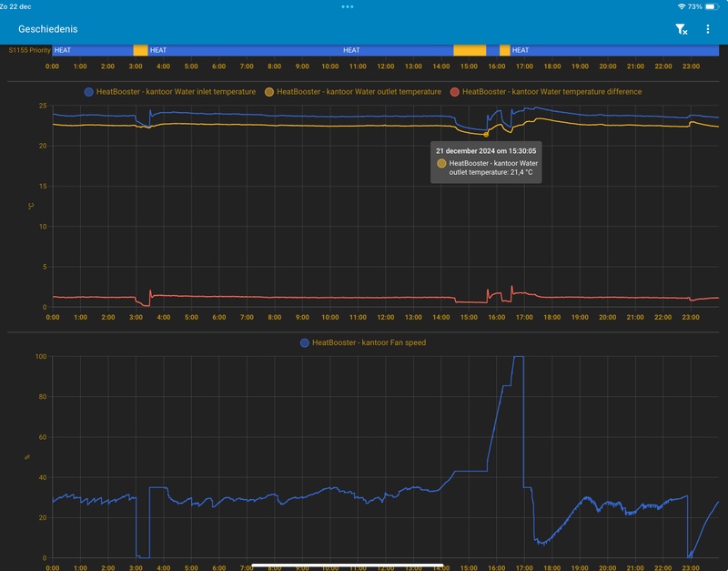
Task: Click the yellow dot inside the tooltip
Action: coord(441,164)
